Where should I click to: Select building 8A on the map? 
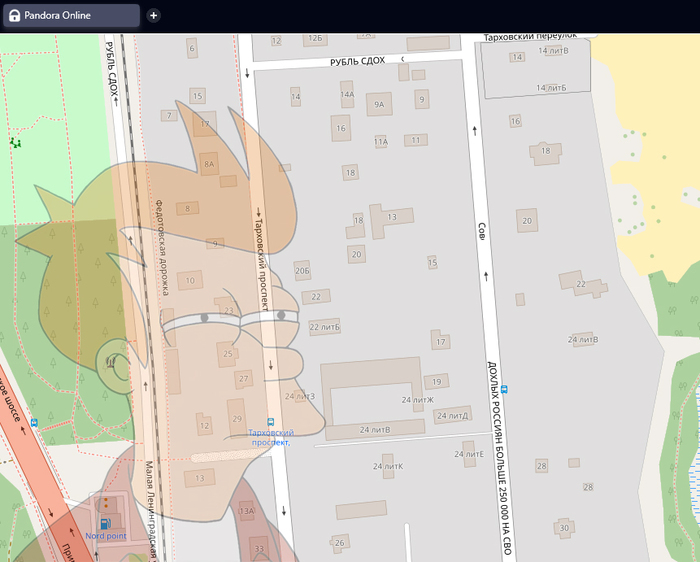tap(208, 162)
